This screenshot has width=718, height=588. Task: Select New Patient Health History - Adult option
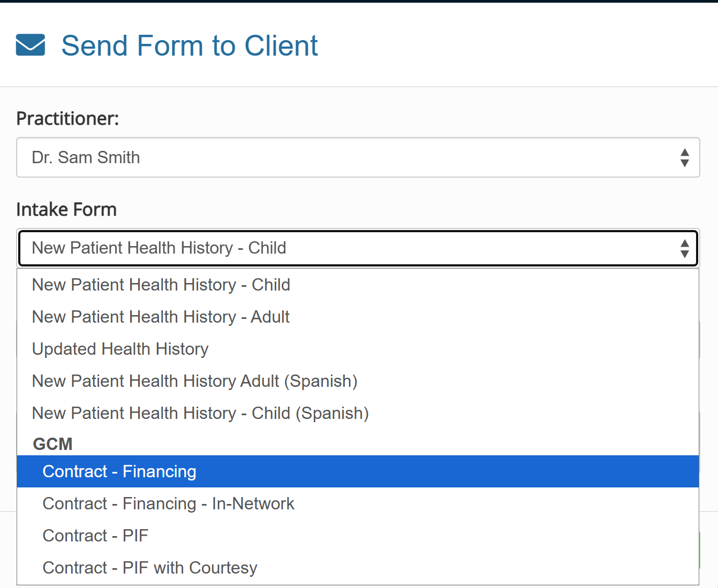tap(358, 317)
